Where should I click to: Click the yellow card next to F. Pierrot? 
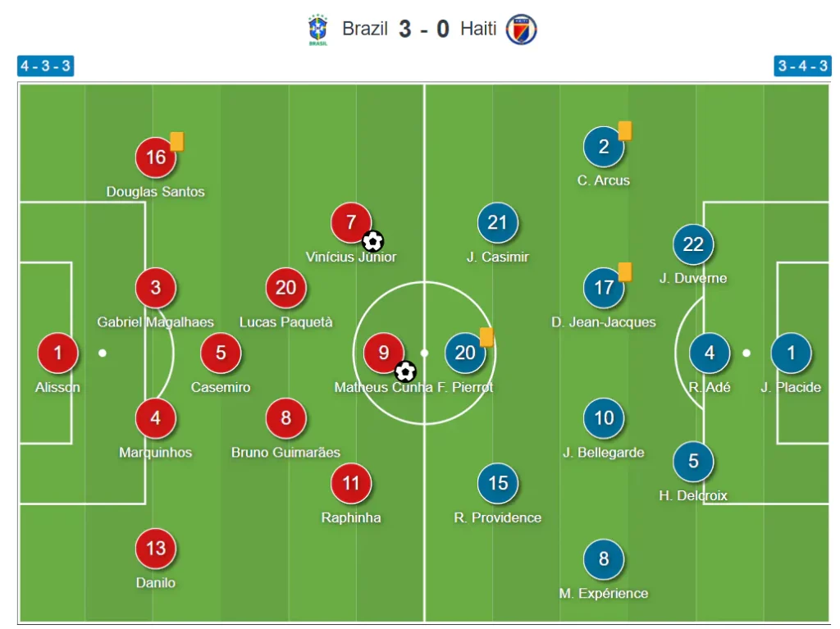tap(486, 337)
